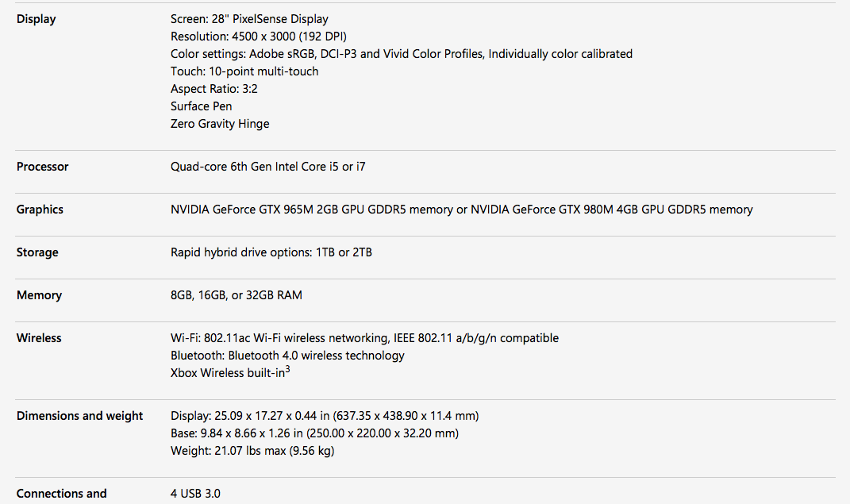
Task: Click the 4 USB 3.0 text
Action: [x=195, y=494]
